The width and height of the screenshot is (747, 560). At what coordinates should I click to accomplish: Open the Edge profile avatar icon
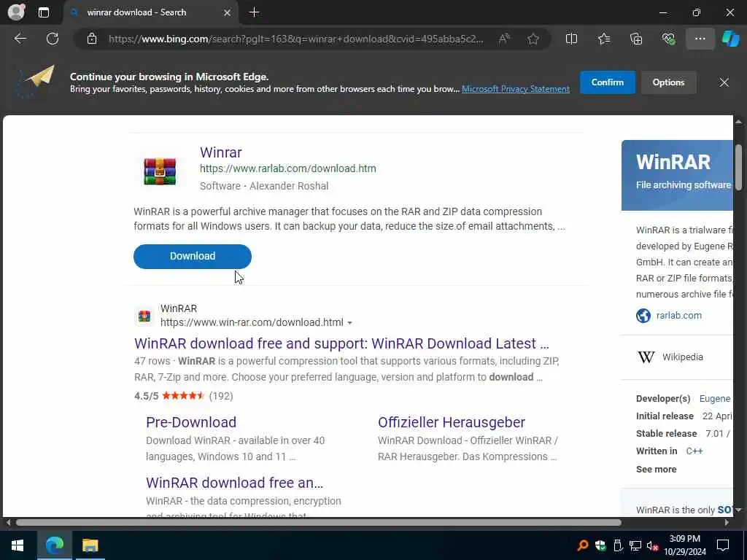click(x=16, y=12)
